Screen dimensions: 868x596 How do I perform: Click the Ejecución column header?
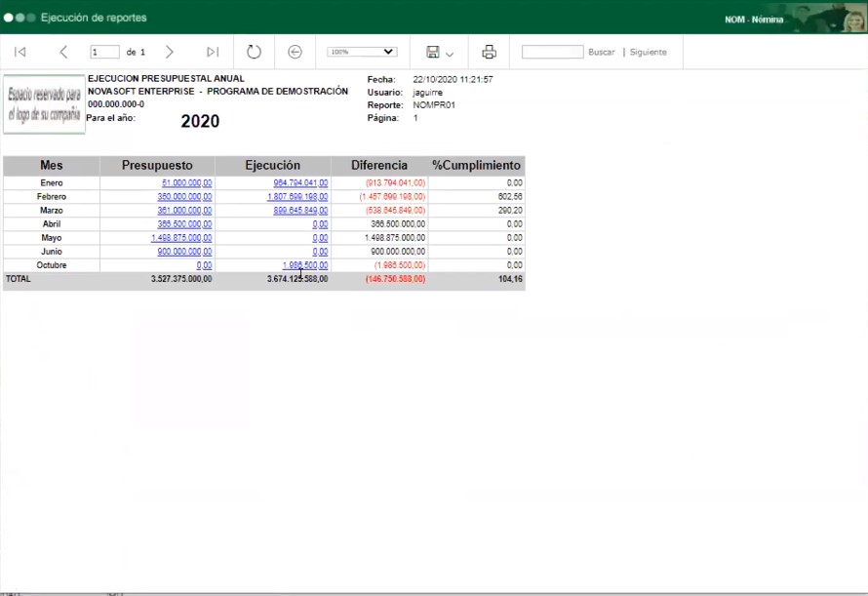272,165
